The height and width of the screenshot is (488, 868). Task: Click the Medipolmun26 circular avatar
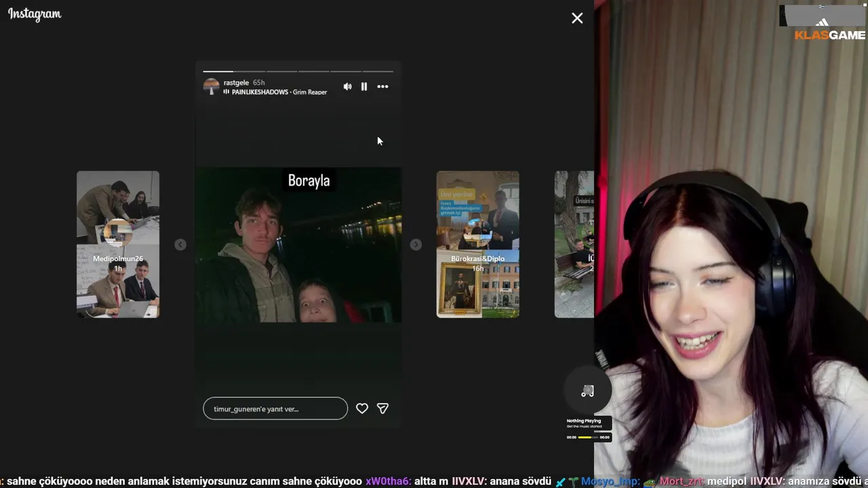tap(118, 232)
